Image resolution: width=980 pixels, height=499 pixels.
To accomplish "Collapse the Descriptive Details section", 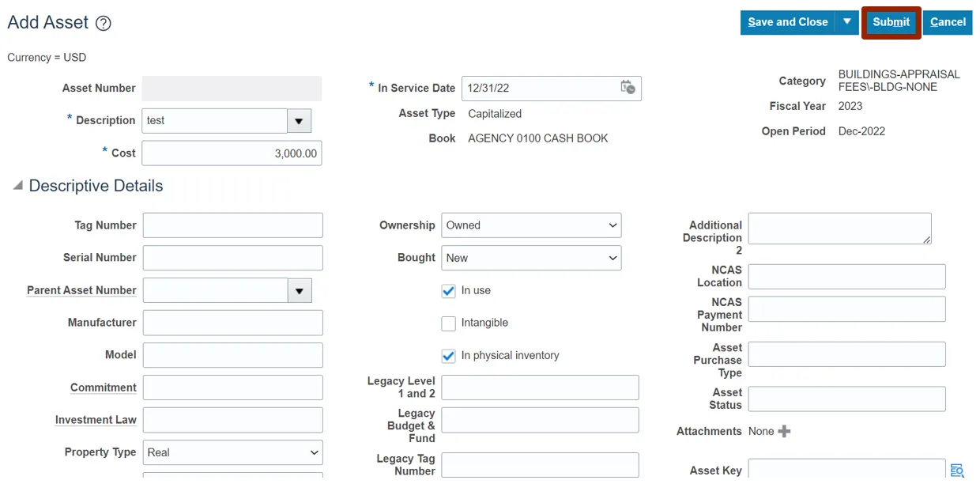I will (17, 186).
